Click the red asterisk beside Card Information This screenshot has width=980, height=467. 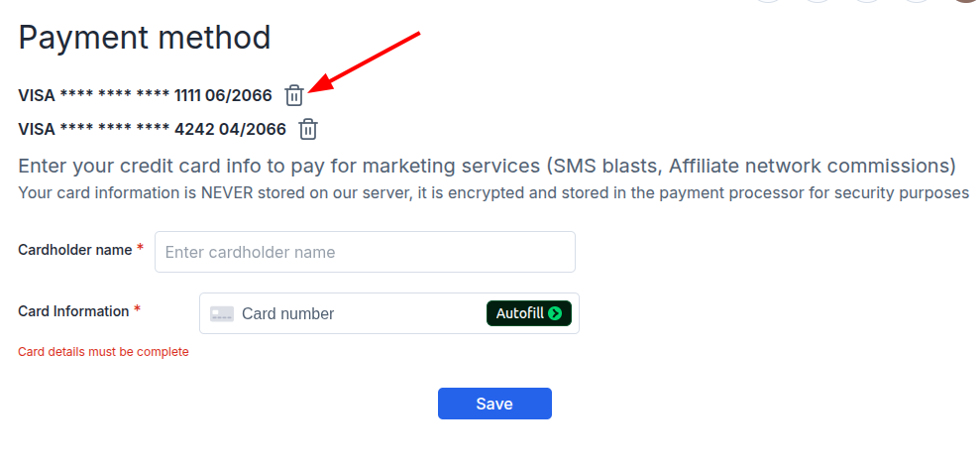coord(137,310)
